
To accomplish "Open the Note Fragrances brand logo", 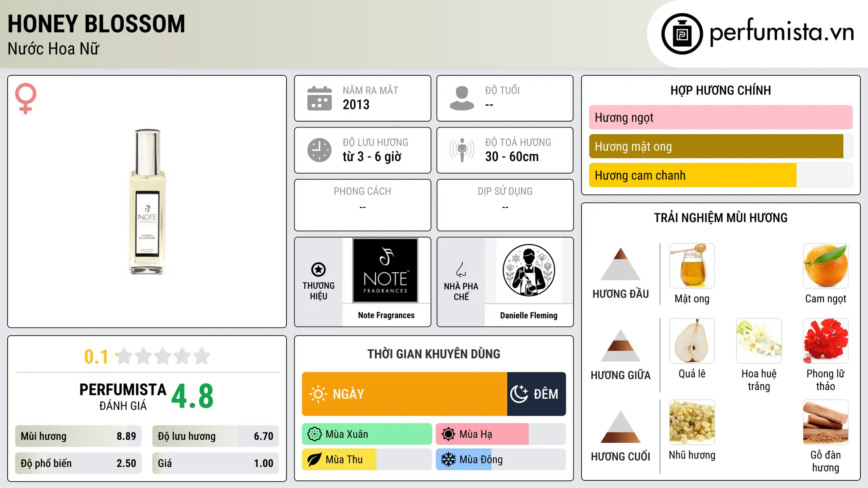I will pos(385,270).
